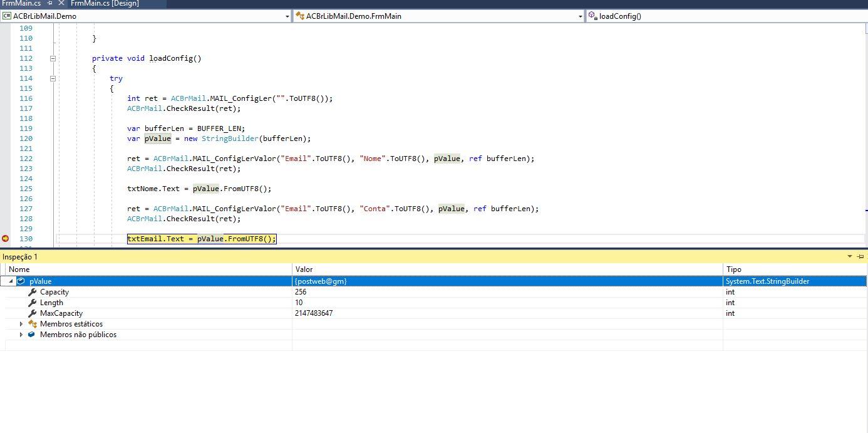Click CheckResult call on line 128
The image size is (868, 433).
click(190, 219)
